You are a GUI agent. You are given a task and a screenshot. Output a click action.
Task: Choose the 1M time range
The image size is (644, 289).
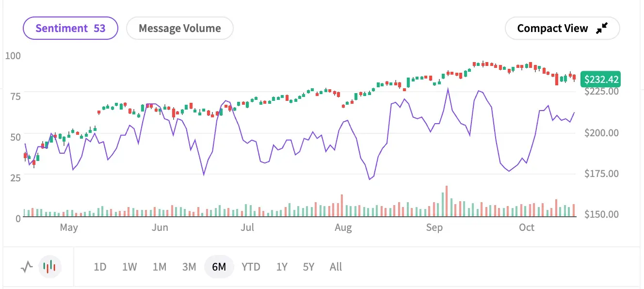pos(159,267)
